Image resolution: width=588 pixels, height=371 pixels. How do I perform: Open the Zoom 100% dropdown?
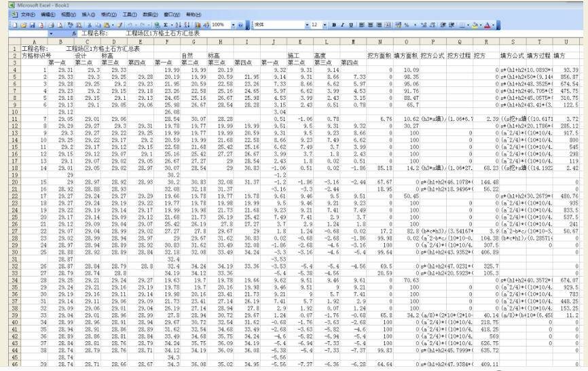pos(234,25)
